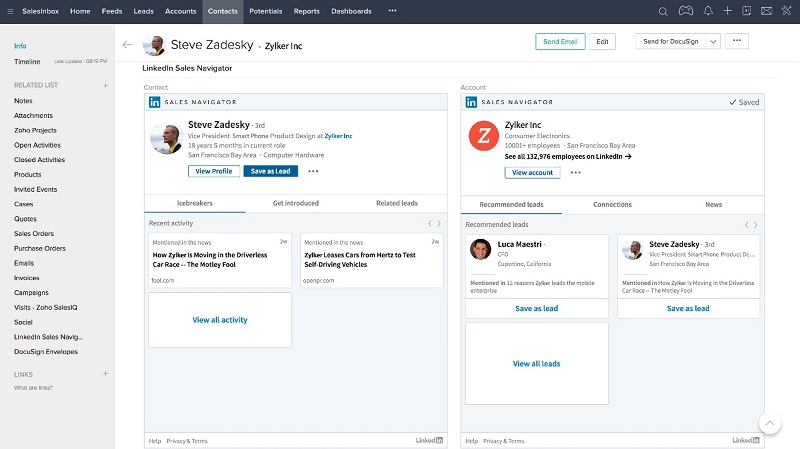800x449 pixels.
Task: Click the Send Email button
Action: click(x=559, y=41)
